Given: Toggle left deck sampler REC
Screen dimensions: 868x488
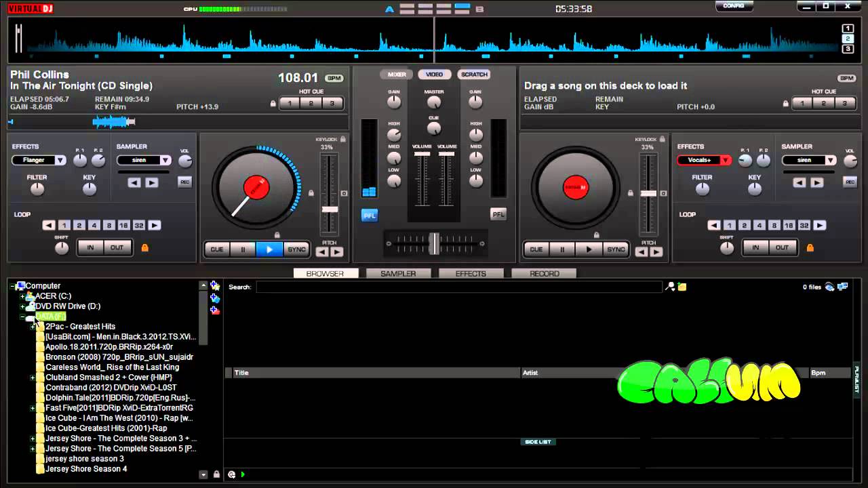Looking at the screenshot, I should (184, 182).
